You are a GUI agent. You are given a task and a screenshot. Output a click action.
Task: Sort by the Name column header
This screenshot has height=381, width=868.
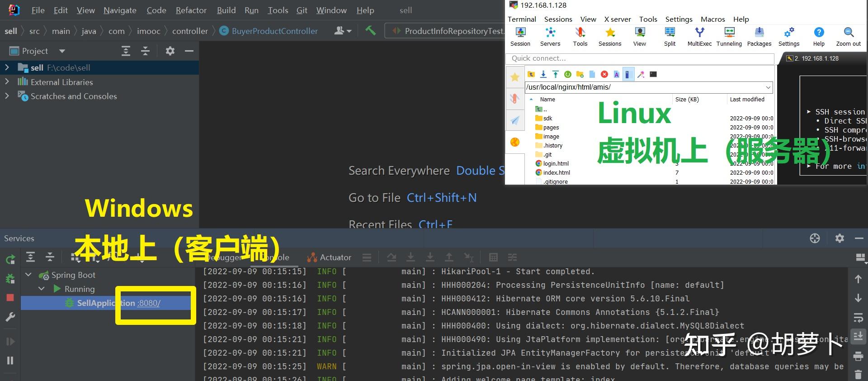tap(547, 99)
